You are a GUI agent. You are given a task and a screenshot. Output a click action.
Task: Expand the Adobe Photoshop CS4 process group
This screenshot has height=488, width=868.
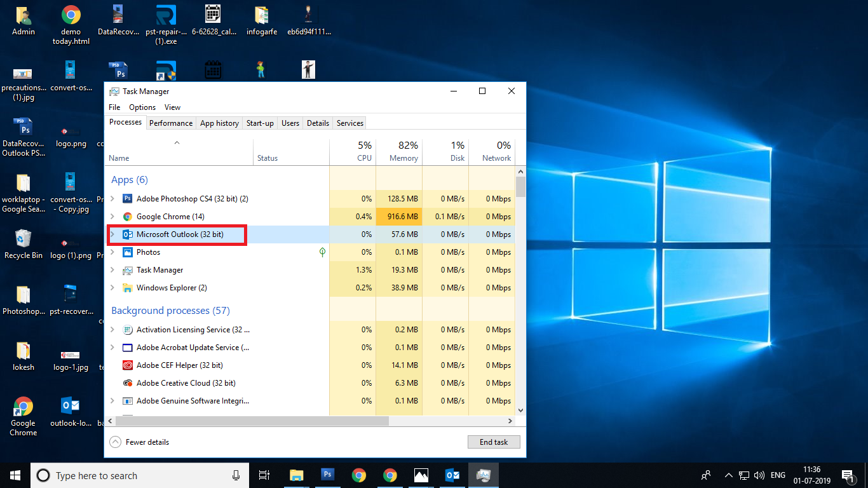coord(112,199)
